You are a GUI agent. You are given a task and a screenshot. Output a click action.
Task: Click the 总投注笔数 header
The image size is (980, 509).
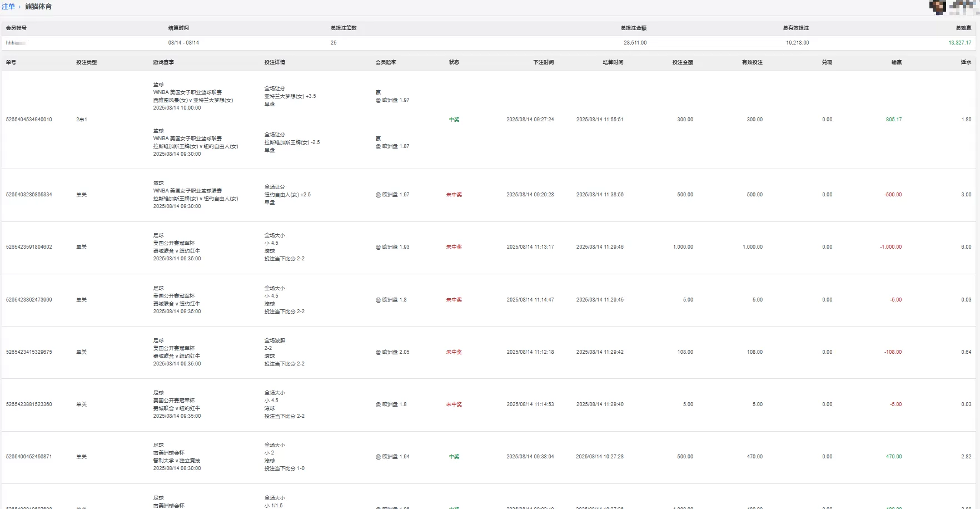pos(344,28)
